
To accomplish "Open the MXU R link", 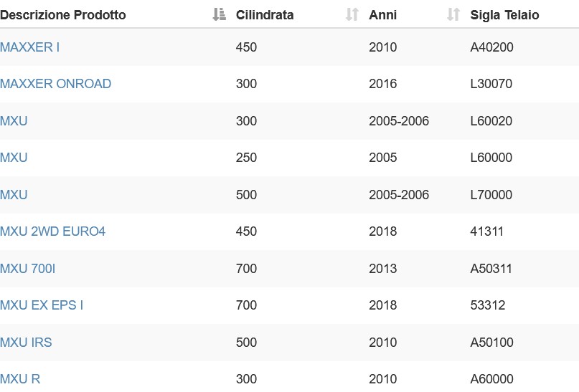I will coord(20,378).
